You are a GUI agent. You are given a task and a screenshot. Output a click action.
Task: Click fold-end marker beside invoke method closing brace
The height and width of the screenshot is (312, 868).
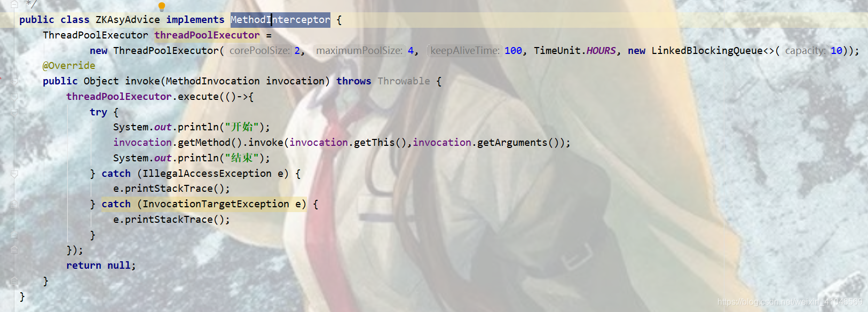point(14,281)
